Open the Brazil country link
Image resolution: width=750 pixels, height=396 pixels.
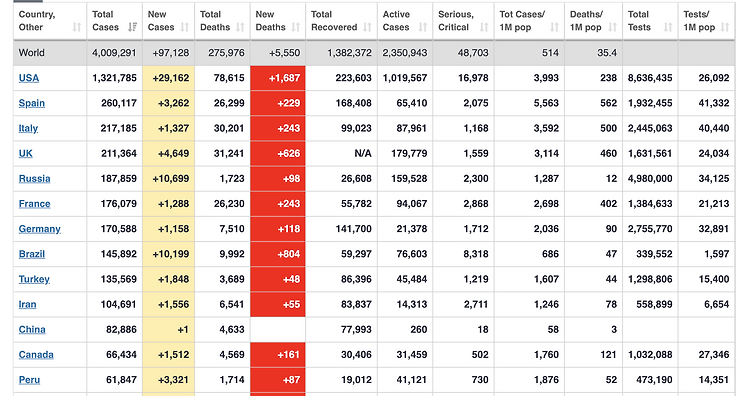point(32,254)
